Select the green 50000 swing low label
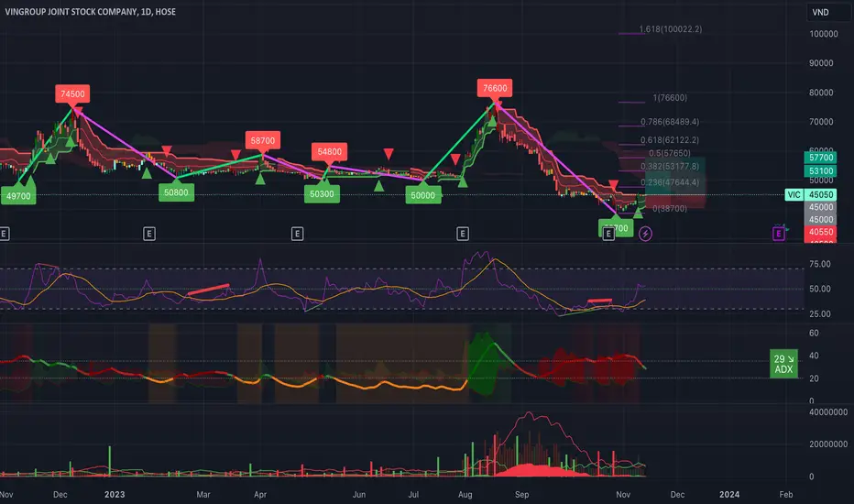This screenshot has height=504, width=854. tap(423, 195)
